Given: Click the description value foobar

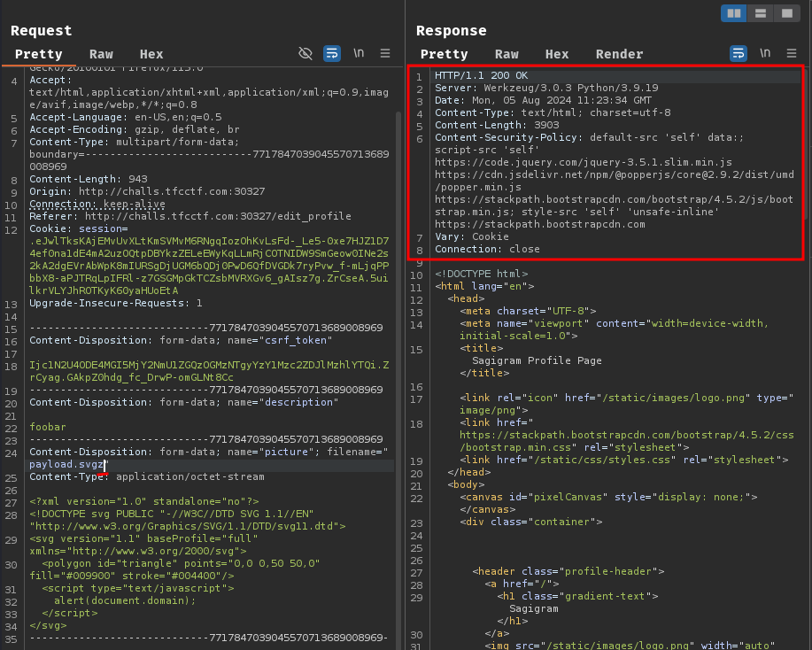Looking at the screenshot, I should coord(48,428).
